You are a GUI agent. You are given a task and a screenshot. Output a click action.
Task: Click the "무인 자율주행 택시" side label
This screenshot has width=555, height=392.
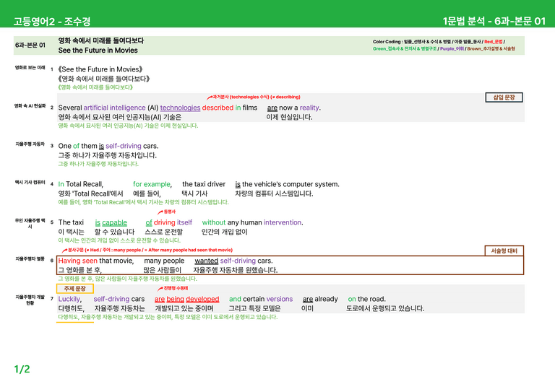coord(30,223)
